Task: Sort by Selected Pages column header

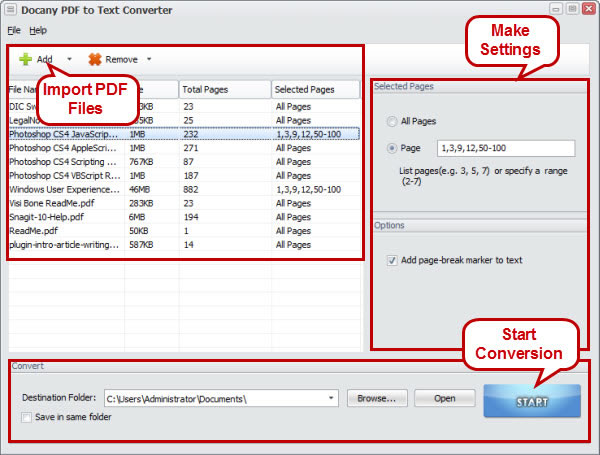Action: 315,89
